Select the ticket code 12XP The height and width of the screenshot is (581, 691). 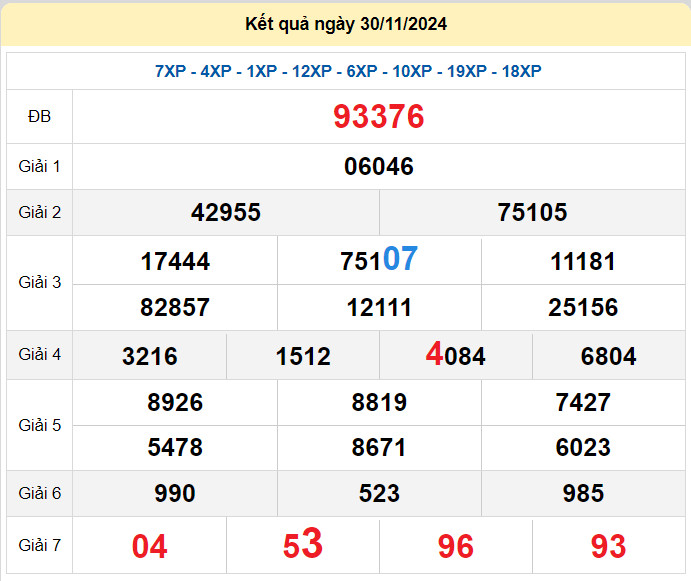pyautogui.click(x=312, y=71)
